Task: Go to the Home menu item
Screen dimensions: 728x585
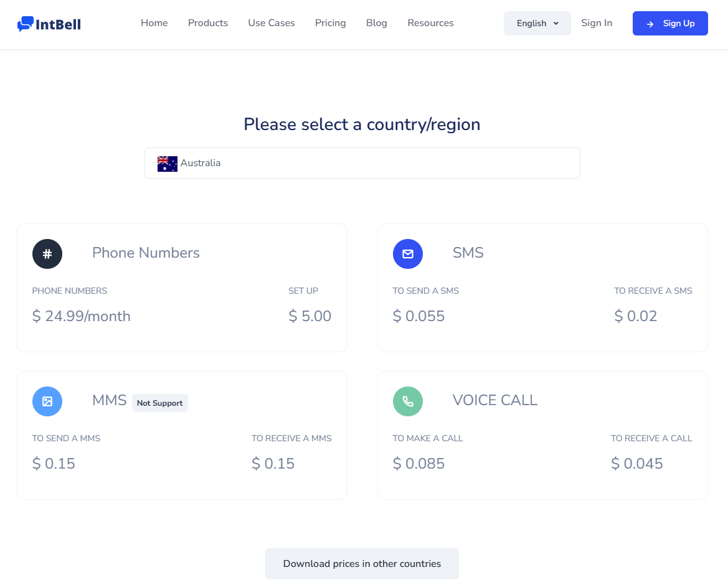Action: (154, 23)
